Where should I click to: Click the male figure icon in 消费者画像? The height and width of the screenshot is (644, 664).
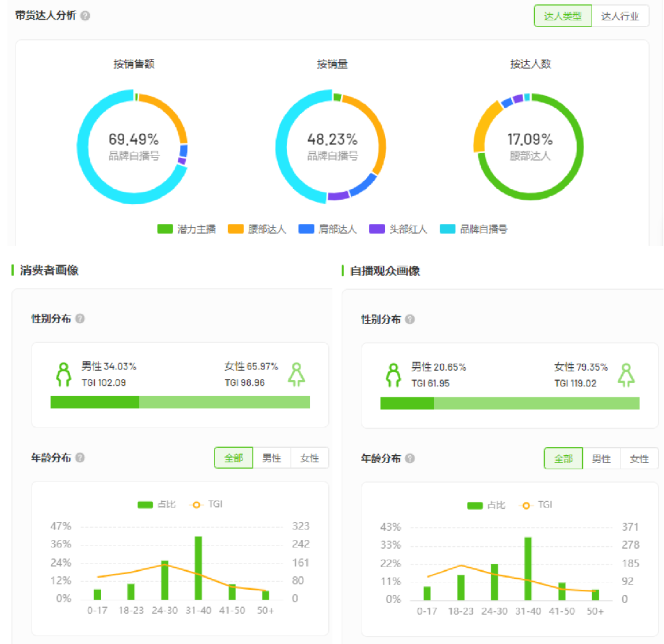(63, 374)
